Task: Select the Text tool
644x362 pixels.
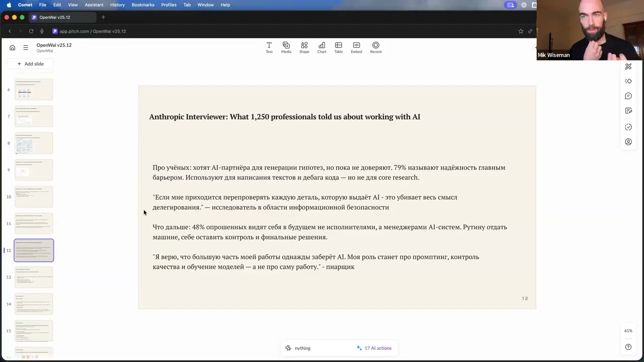Action: pos(269,48)
